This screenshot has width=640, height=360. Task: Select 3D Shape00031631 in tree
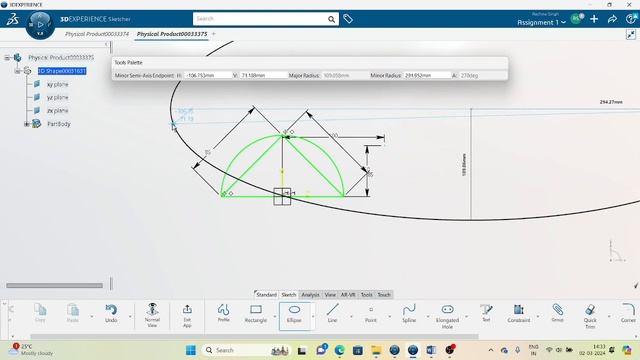click(62, 71)
